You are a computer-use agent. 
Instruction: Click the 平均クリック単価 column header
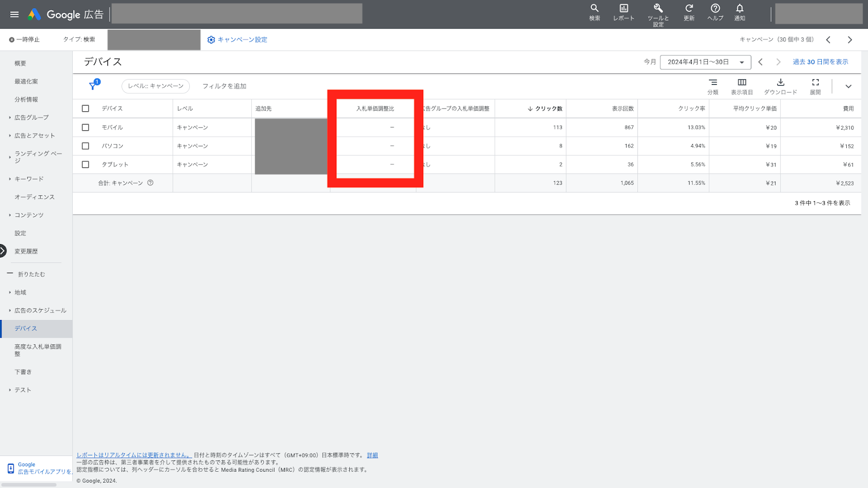pyautogui.click(x=755, y=108)
